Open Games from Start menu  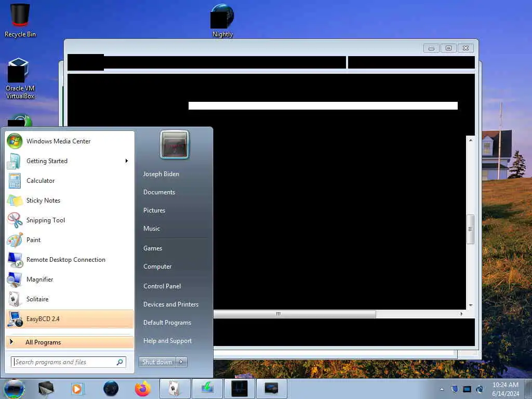pyautogui.click(x=153, y=248)
